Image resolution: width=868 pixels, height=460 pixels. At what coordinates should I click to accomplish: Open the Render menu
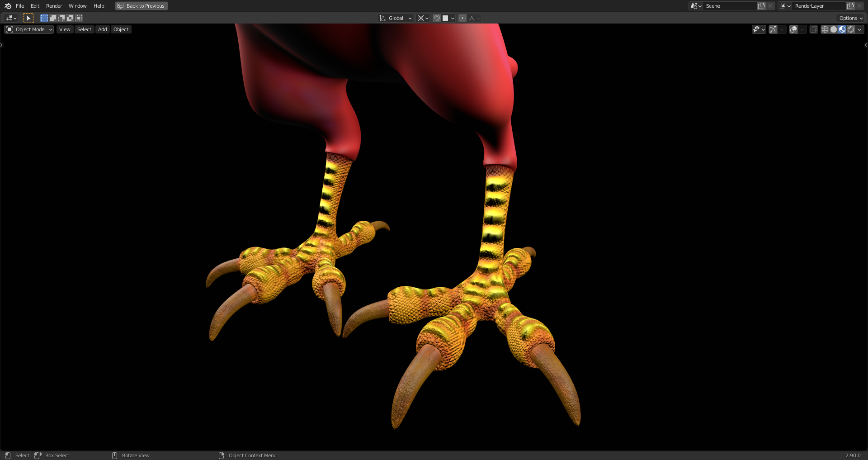[x=54, y=6]
